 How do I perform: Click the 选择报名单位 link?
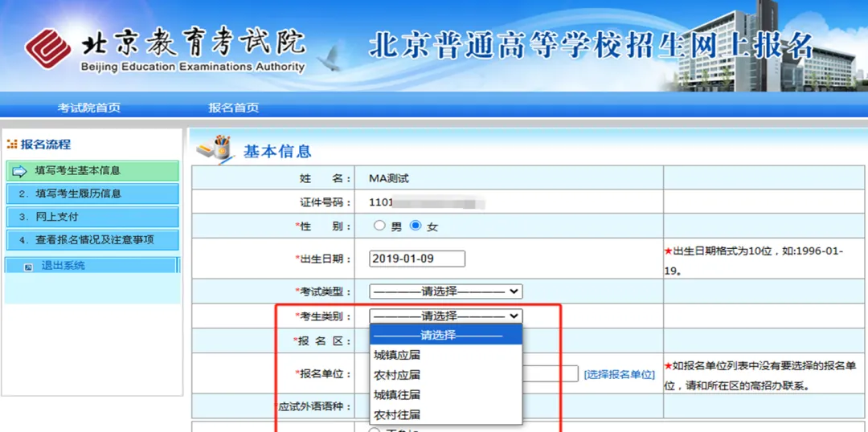(x=620, y=374)
